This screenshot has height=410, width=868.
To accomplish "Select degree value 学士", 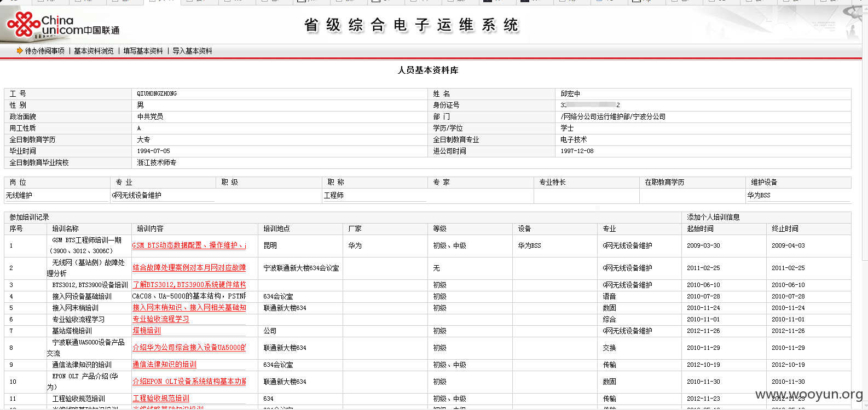I will pyautogui.click(x=567, y=128).
